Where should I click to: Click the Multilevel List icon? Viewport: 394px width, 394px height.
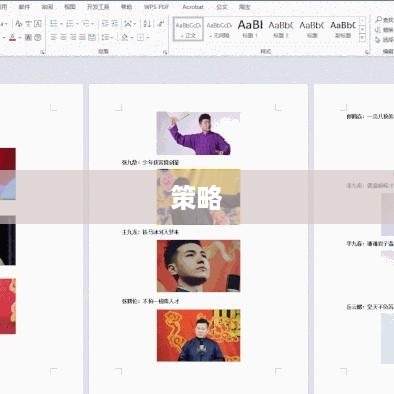point(85,24)
